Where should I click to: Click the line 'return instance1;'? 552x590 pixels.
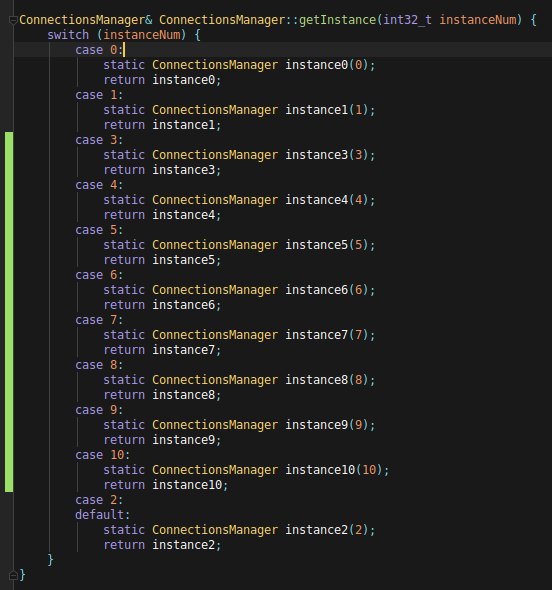tap(162, 125)
